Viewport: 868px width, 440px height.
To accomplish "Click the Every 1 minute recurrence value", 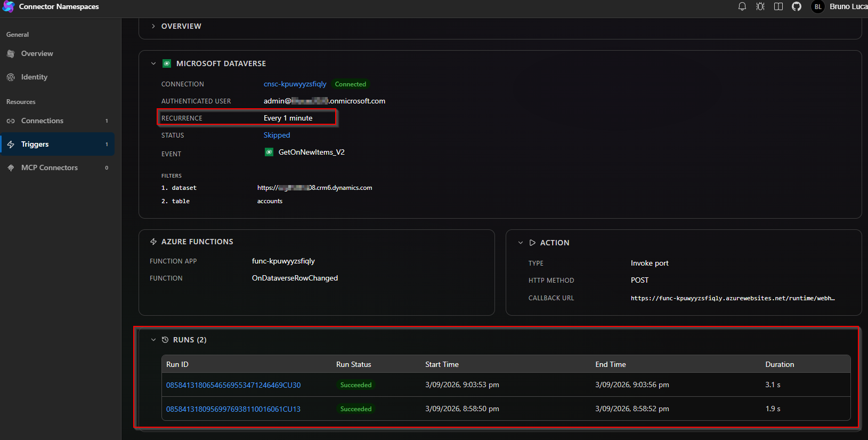I will pos(288,118).
